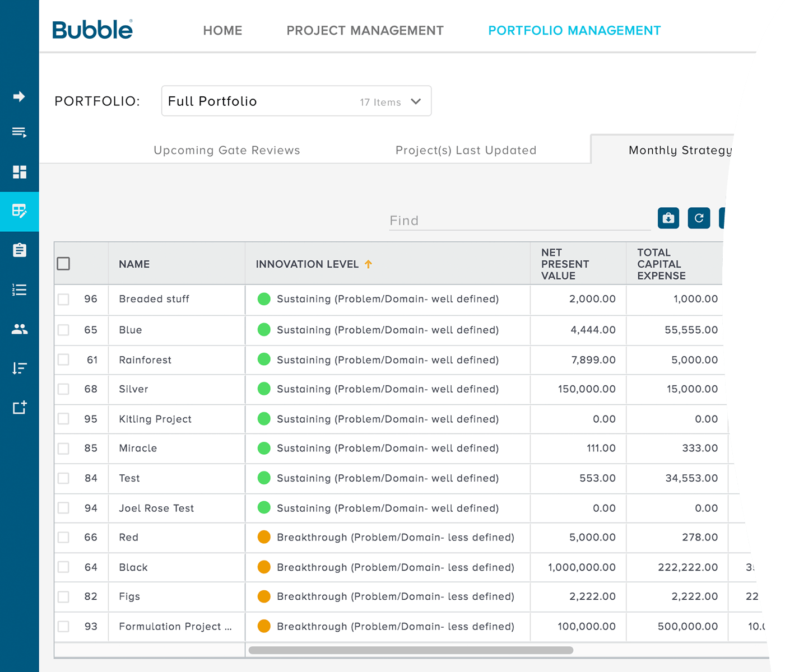This screenshot has width=785, height=672.
Task: Click the Find search field
Action: (x=519, y=221)
